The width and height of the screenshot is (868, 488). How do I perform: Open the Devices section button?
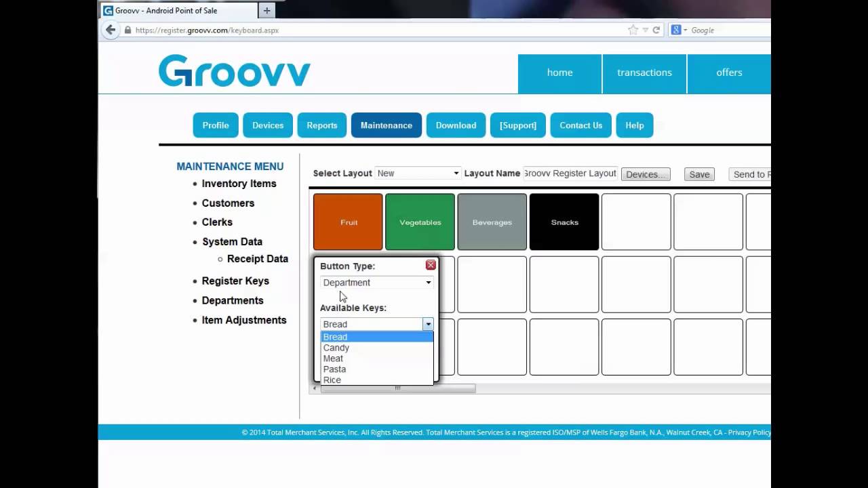(x=268, y=125)
